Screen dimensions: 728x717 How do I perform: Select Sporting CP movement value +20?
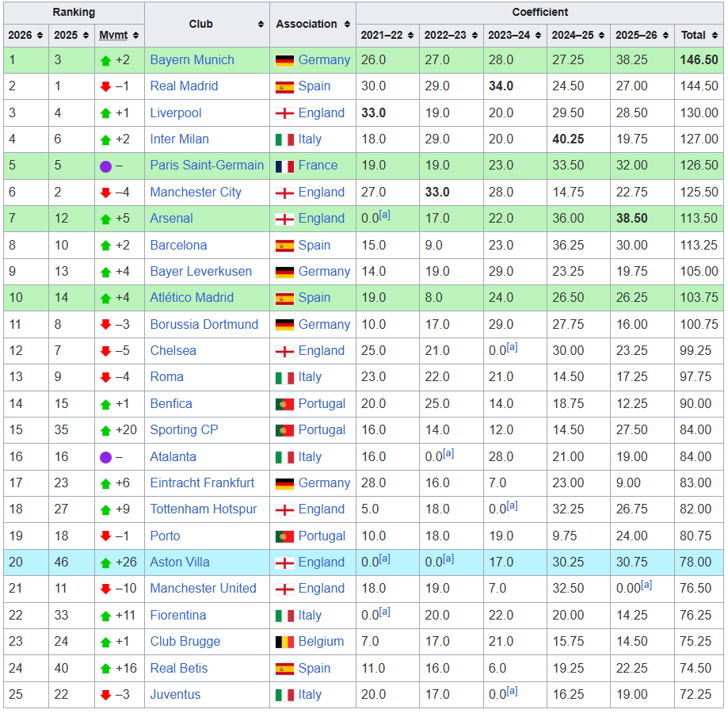tap(126, 430)
